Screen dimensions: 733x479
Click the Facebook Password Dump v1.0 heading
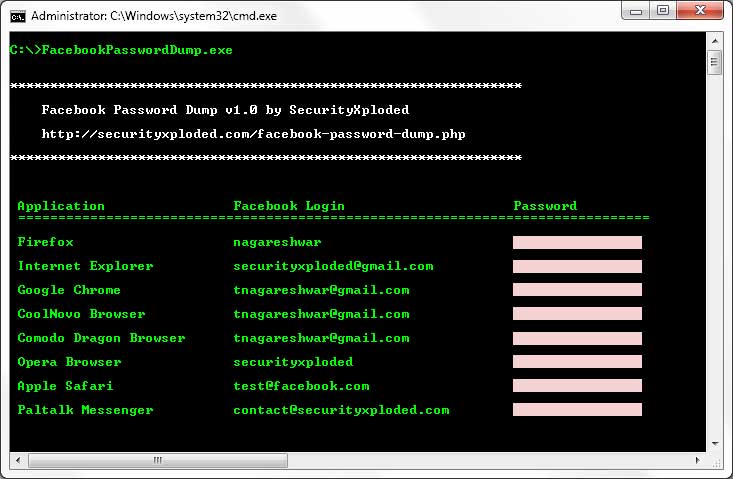225,110
